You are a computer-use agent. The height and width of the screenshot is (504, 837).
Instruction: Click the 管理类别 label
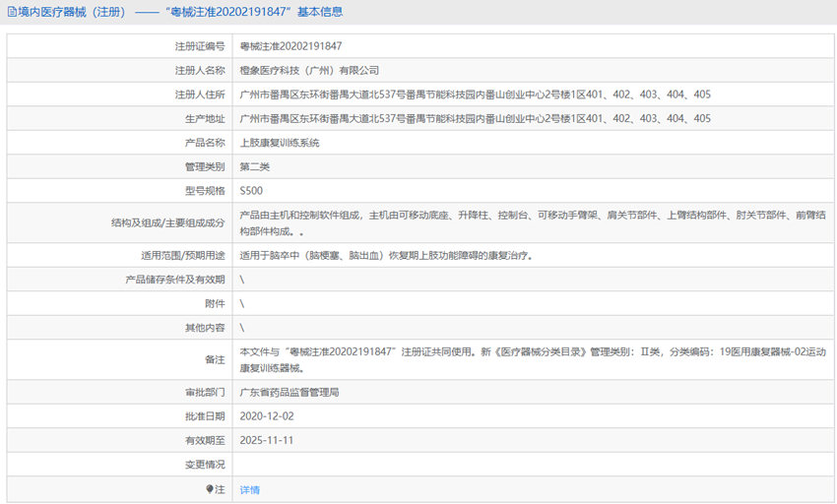205,166
